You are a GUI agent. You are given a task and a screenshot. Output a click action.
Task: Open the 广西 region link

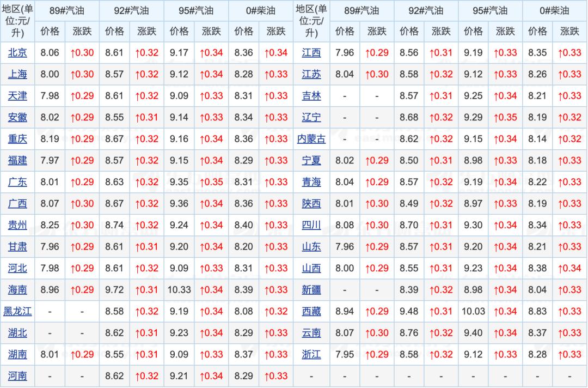point(17,204)
